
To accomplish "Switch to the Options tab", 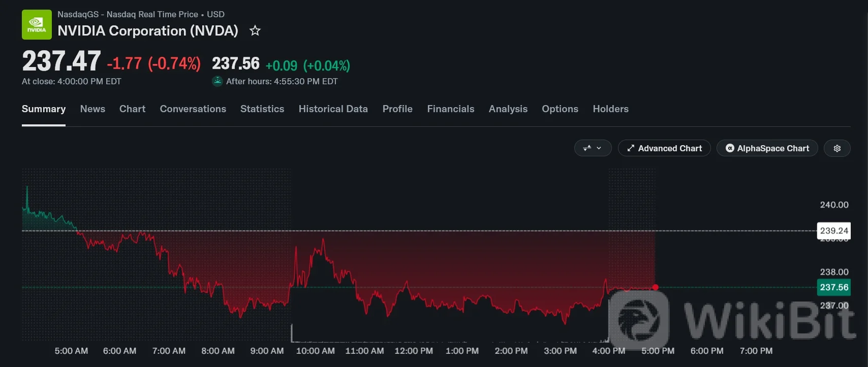I will [560, 109].
